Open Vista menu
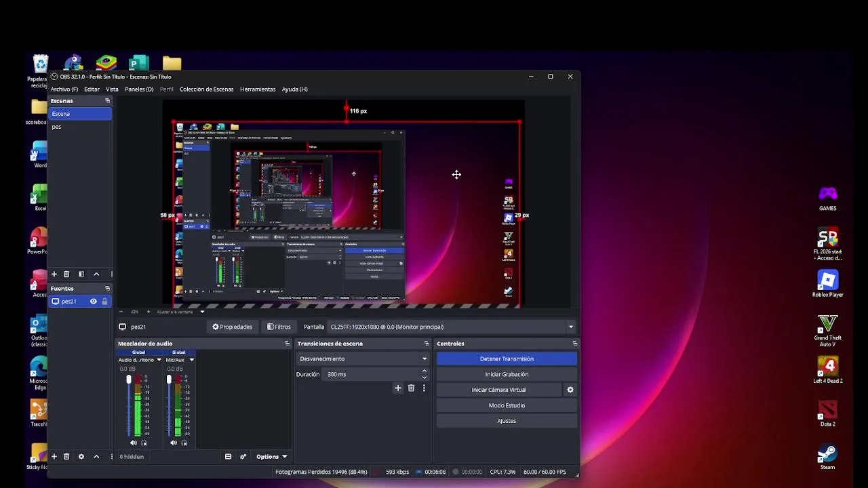 (x=112, y=89)
